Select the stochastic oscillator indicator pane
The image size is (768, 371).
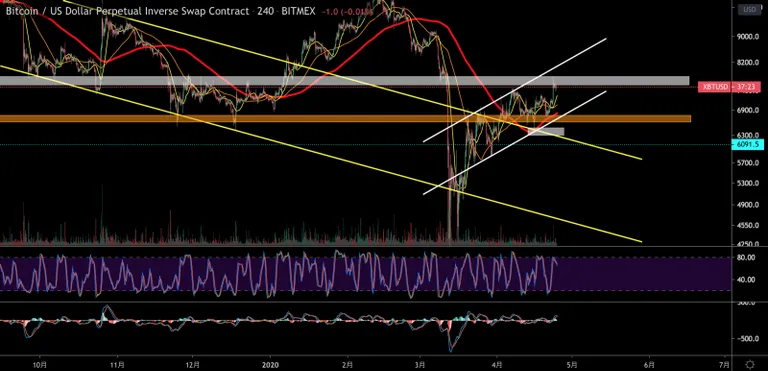point(365,274)
